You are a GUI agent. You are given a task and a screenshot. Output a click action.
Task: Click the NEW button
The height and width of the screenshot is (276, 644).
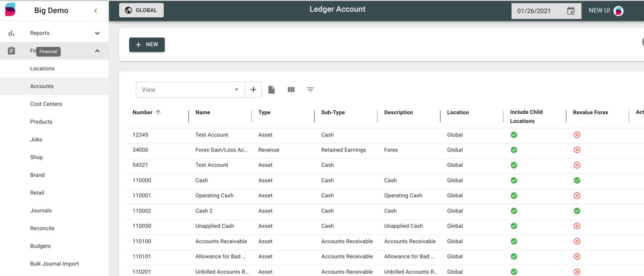pyautogui.click(x=147, y=45)
